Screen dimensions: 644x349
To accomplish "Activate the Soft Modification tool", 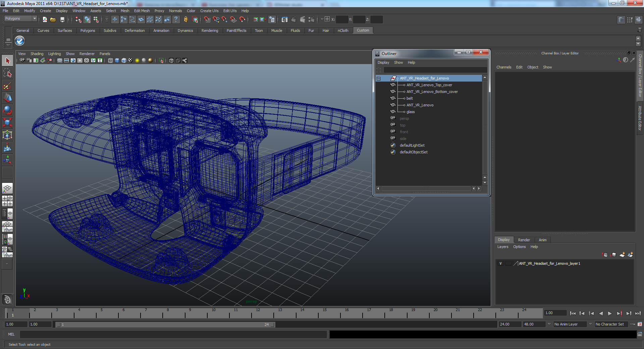I will click(7, 148).
